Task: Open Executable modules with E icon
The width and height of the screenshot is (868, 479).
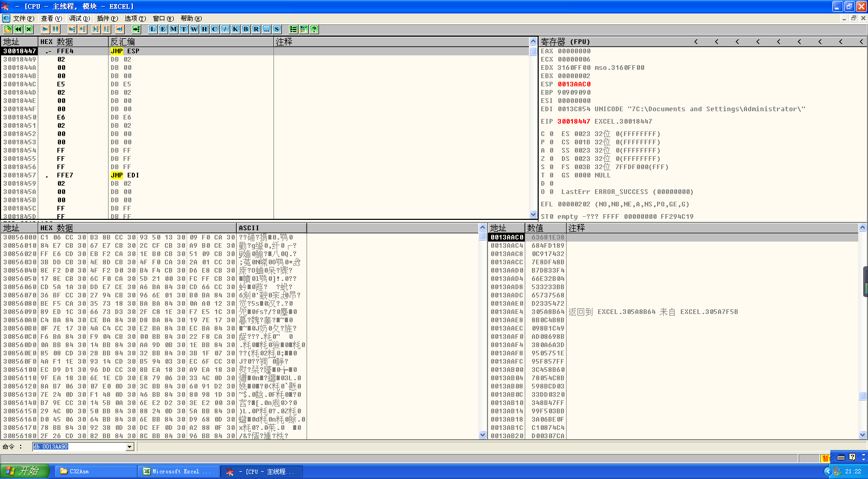Action: pyautogui.click(x=163, y=29)
